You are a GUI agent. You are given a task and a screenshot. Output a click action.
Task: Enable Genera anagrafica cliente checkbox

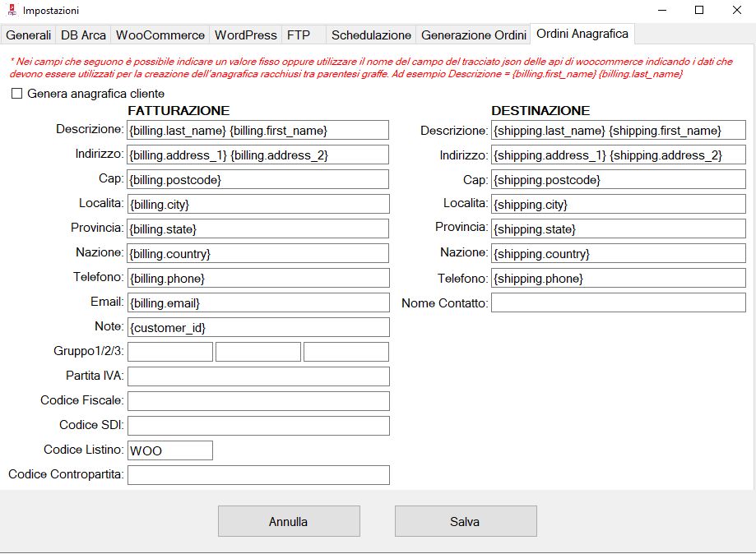point(16,94)
